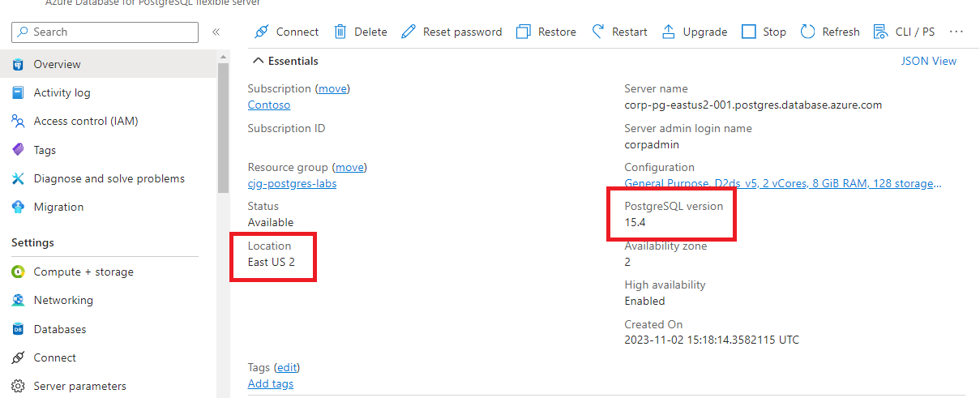
Task: Open Diagnose and solve problems item
Action: coord(109,178)
